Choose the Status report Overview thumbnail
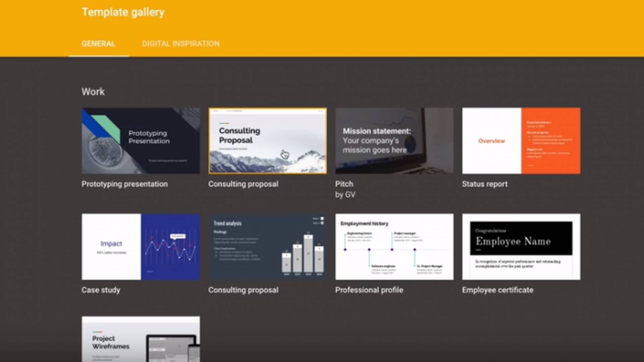This screenshot has width=644, height=362. pyautogui.click(x=521, y=140)
